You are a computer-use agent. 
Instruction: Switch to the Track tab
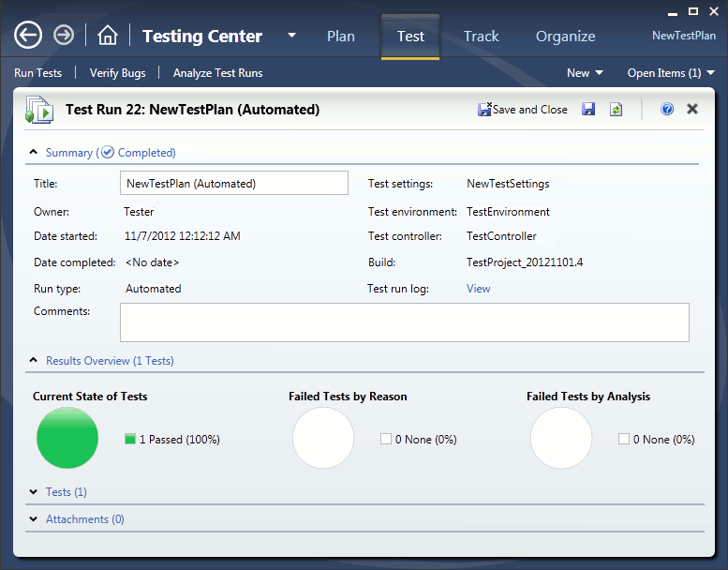pyautogui.click(x=481, y=37)
